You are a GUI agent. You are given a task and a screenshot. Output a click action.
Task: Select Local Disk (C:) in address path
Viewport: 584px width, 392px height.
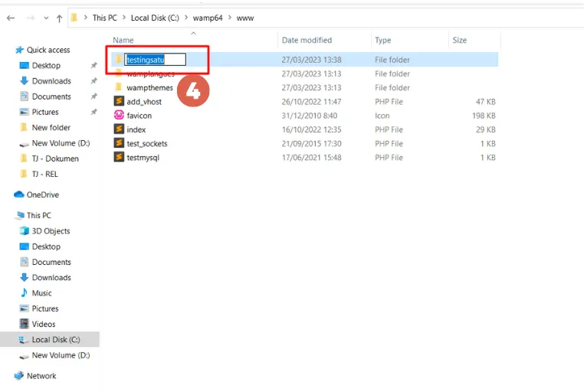(155, 18)
